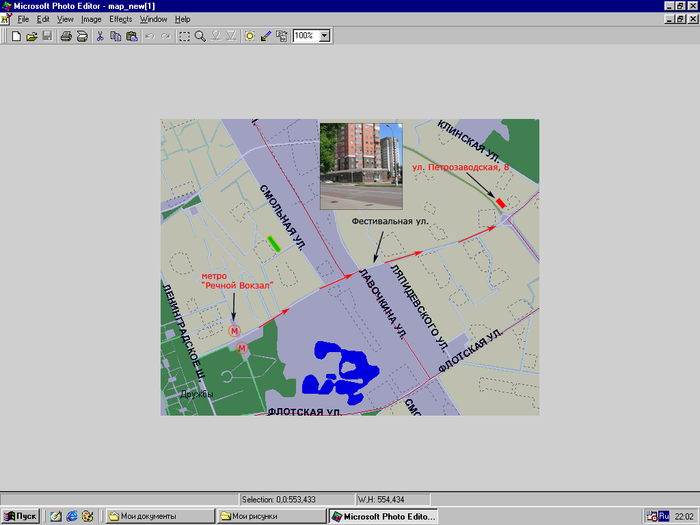Click the Paste clipboard icon
700x525 pixels.
(131, 36)
